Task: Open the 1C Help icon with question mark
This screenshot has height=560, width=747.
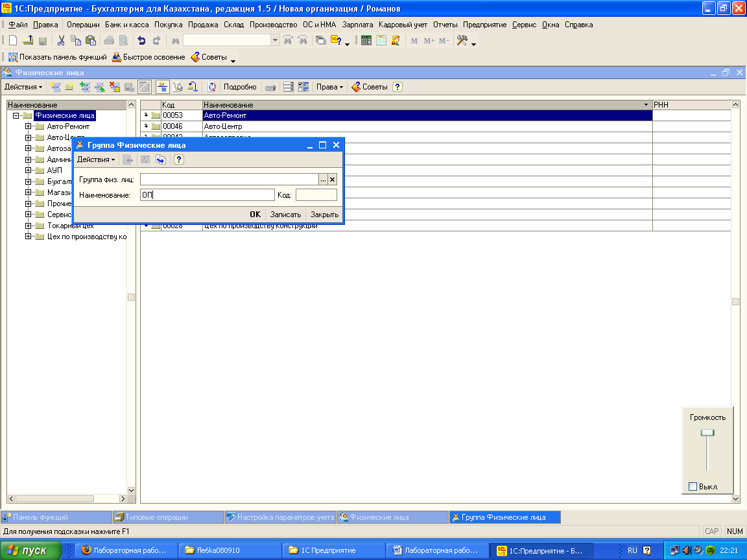Action: pos(336,40)
